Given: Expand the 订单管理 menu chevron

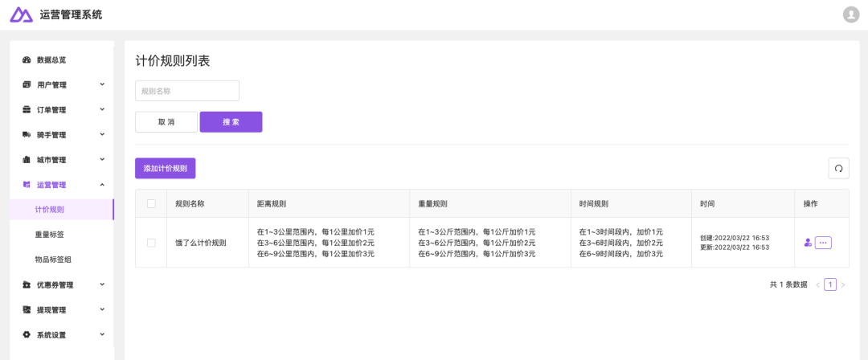Looking at the screenshot, I should pos(102,109).
